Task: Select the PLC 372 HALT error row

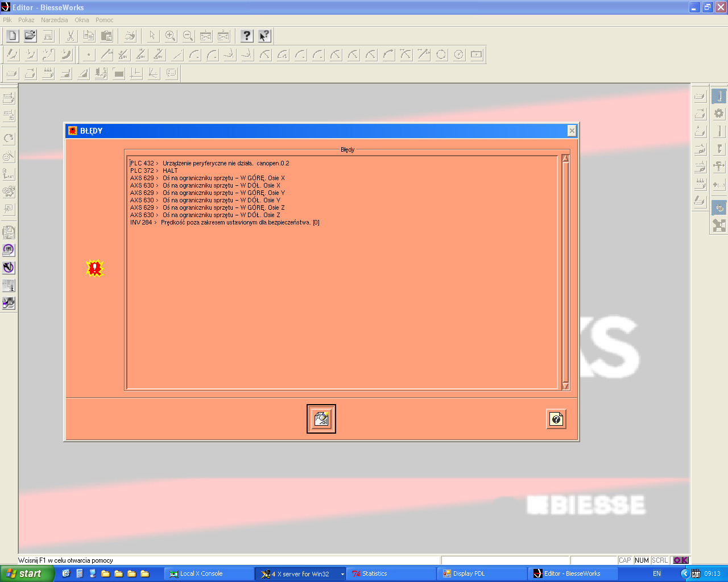Action: coord(154,171)
